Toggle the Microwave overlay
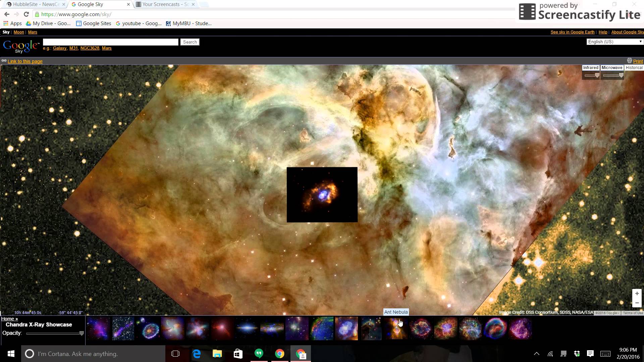644x362 pixels. coord(612,68)
